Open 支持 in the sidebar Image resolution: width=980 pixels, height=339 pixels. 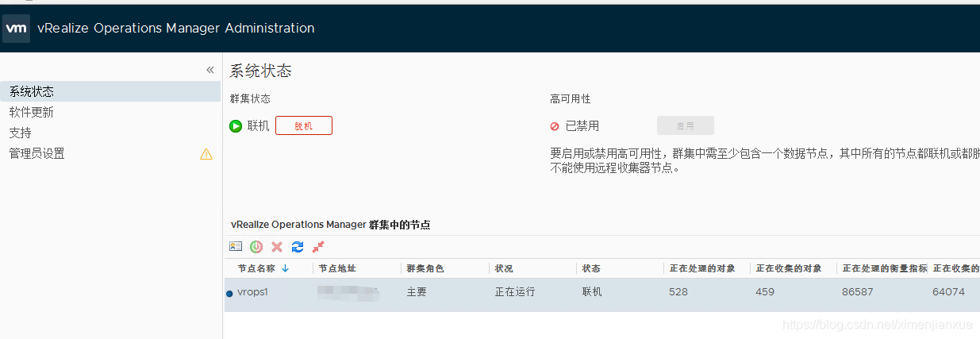tap(21, 133)
